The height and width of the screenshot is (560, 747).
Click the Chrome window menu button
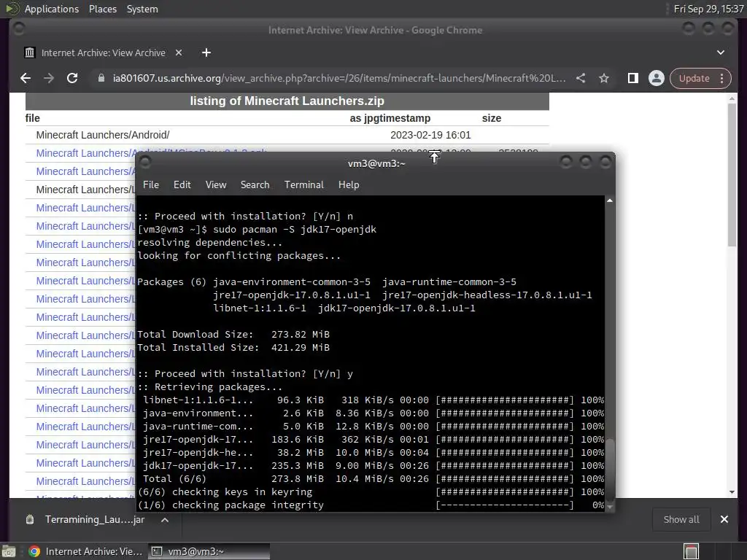point(18,29)
